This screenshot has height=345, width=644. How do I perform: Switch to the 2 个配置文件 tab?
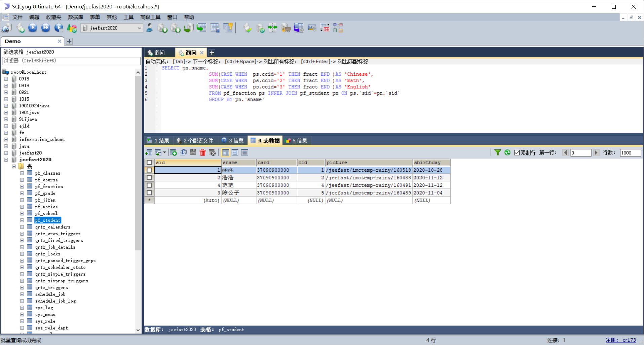tap(195, 141)
